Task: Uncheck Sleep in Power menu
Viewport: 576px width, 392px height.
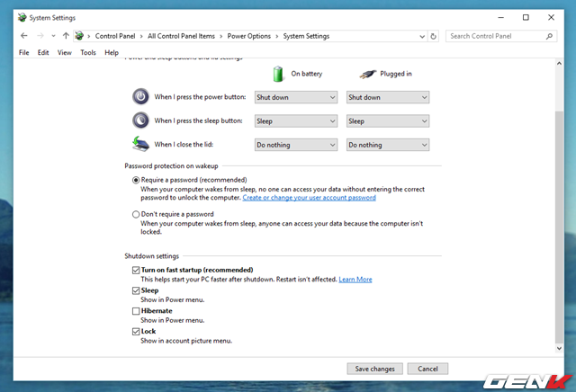Action: [x=136, y=290]
